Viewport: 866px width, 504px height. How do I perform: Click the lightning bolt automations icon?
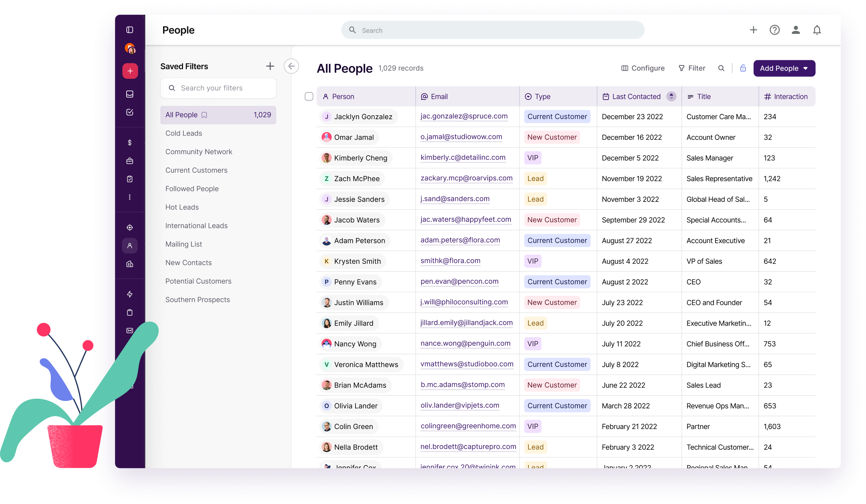point(130,294)
